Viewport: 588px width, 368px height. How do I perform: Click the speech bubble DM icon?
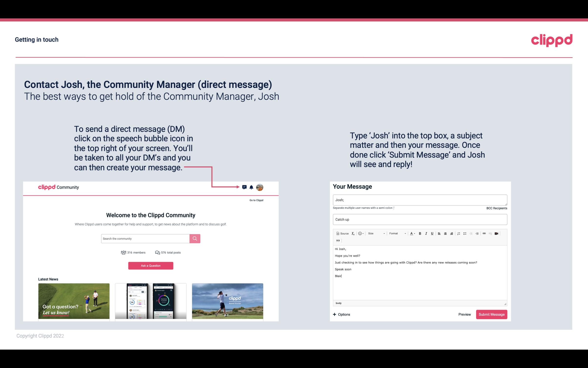tap(245, 187)
